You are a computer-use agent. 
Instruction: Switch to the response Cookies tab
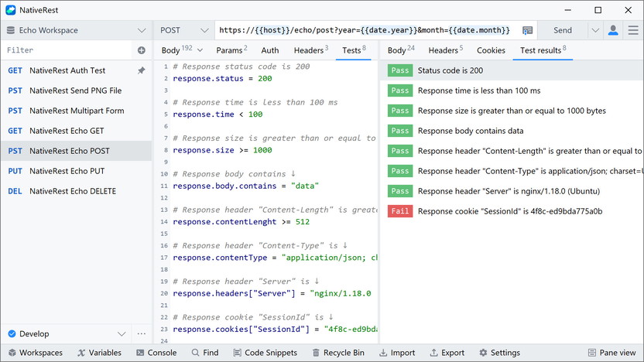[491, 50]
